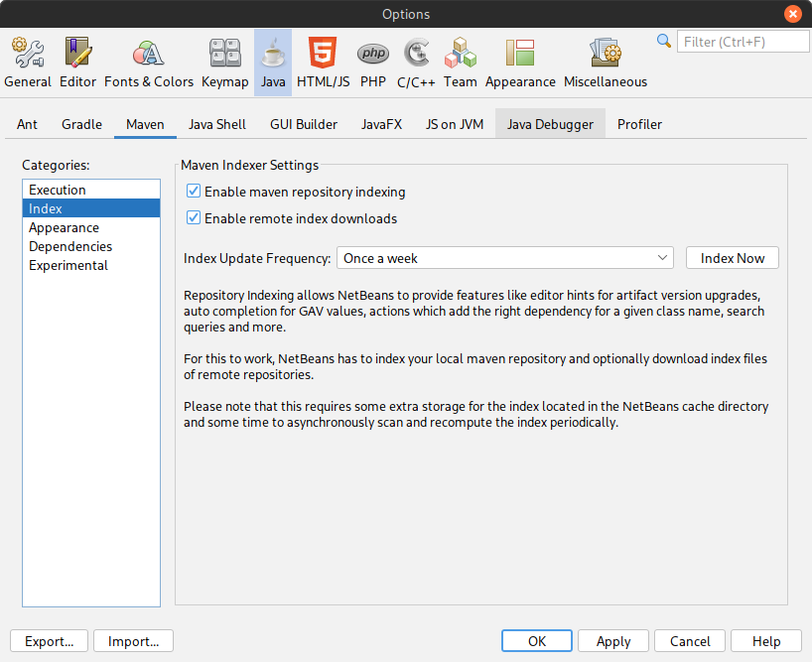Click the Import... button
812x662 pixels.
(x=133, y=641)
